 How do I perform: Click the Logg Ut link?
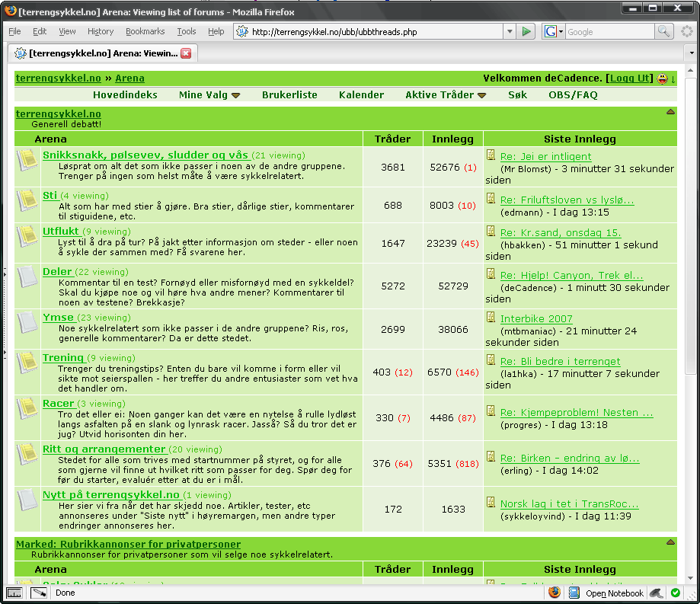pyautogui.click(x=629, y=78)
